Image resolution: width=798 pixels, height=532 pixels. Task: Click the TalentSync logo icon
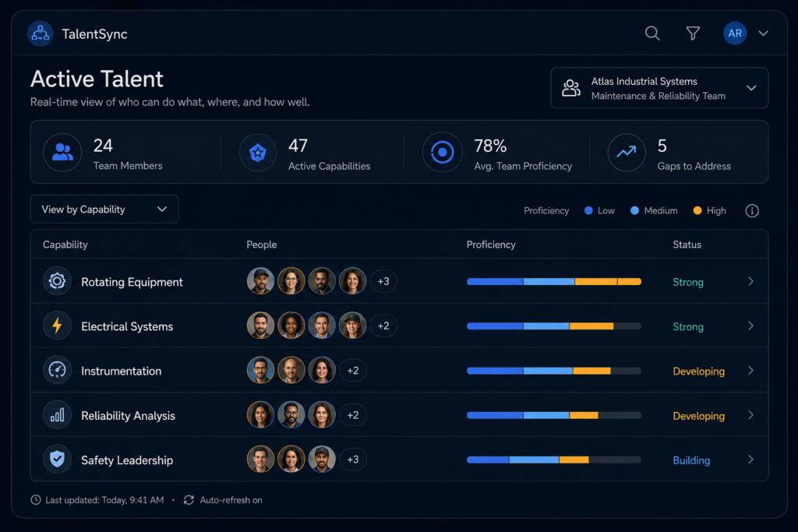point(41,33)
